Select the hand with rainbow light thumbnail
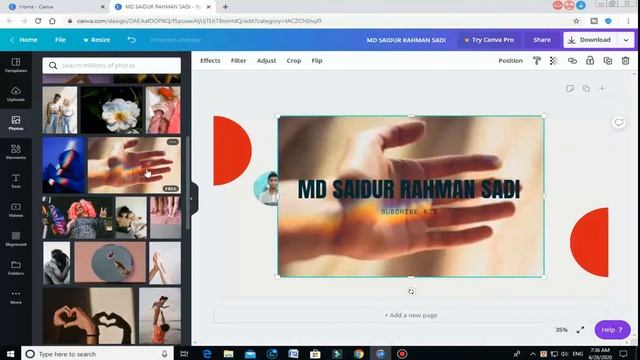The width and height of the screenshot is (640, 360). 134,165
